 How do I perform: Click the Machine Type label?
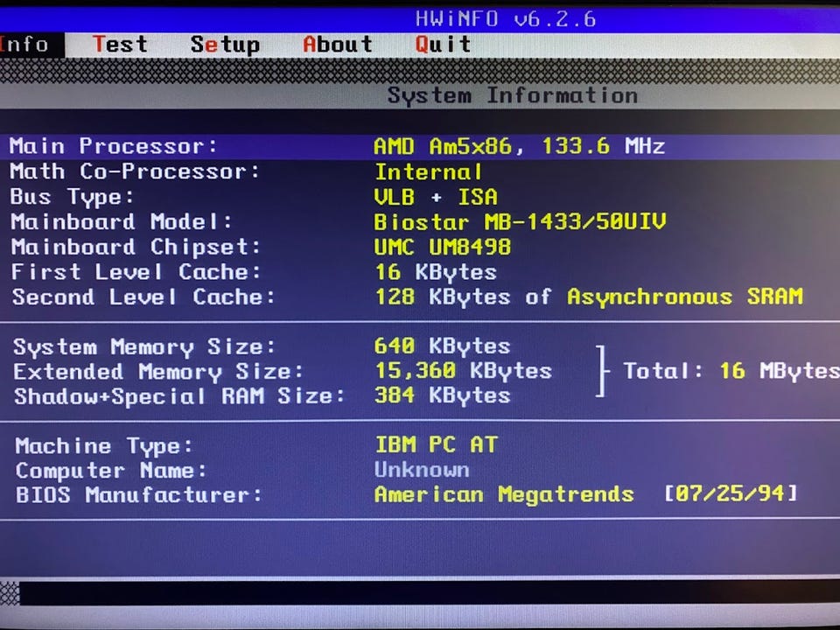[x=103, y=445]
